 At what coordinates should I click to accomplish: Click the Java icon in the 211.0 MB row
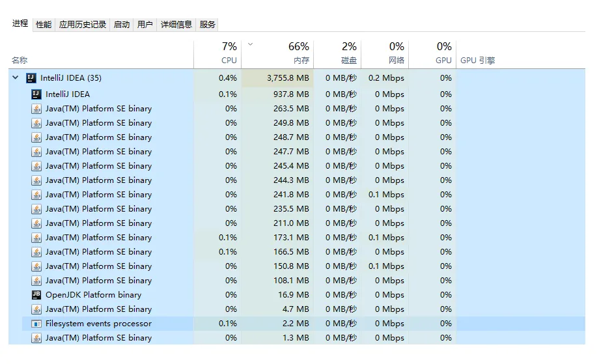pos(36,223)
